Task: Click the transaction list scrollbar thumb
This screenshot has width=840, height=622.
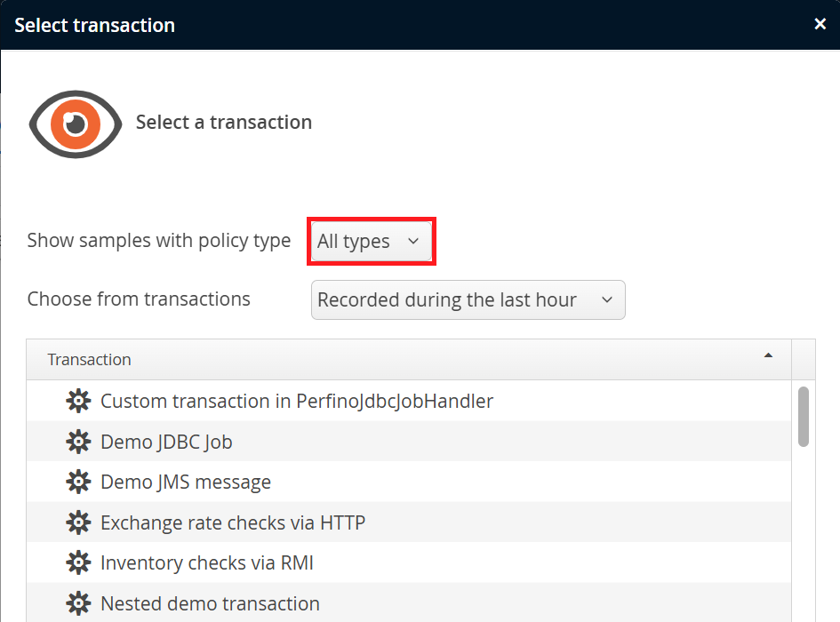Action: tap(804, 416)
